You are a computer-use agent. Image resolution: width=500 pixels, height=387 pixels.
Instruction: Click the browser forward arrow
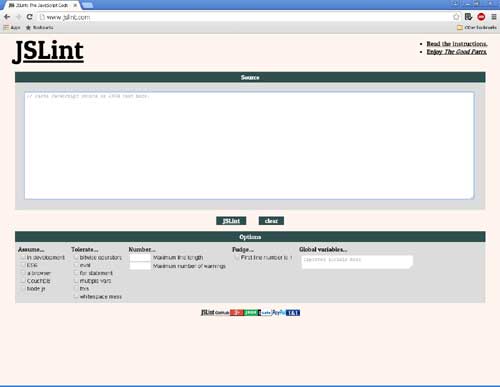[19, 17]
